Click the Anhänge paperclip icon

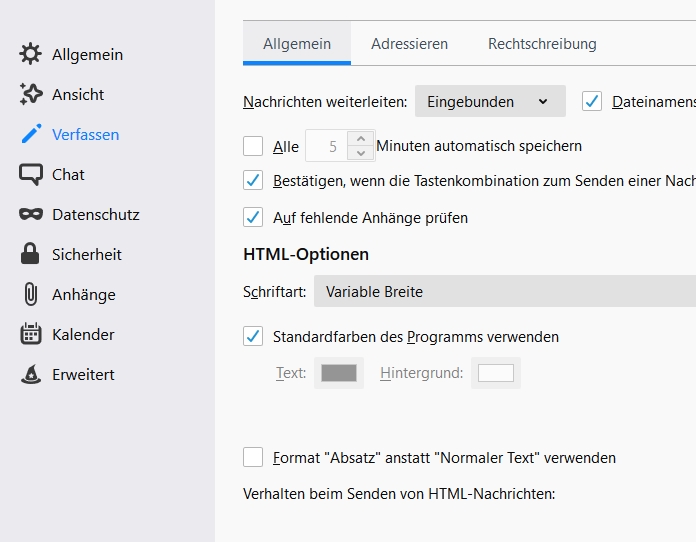pos(31,294)
